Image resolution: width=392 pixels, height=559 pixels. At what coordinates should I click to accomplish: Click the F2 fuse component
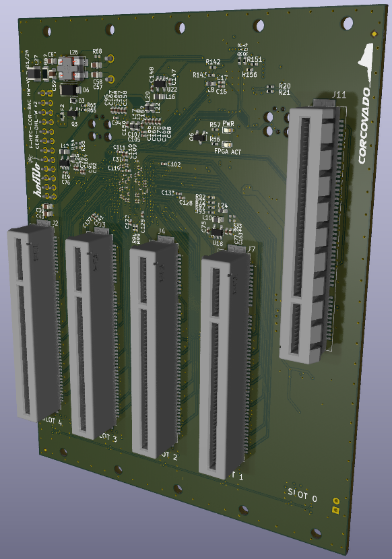(61, 116)
